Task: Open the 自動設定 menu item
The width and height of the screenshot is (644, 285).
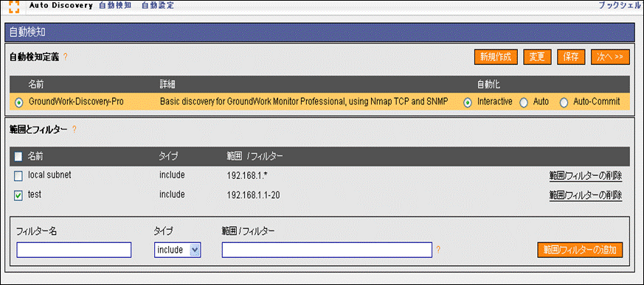Action: (158, 6)
